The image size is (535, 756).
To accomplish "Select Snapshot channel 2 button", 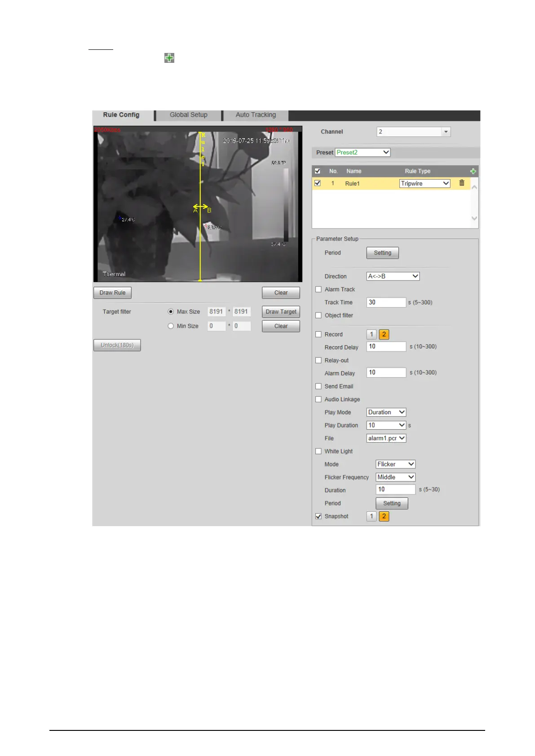I will (384, 516).
